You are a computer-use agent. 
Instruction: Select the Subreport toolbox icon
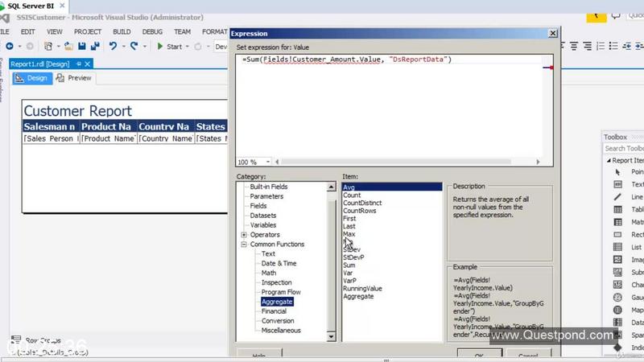(617, 272)
